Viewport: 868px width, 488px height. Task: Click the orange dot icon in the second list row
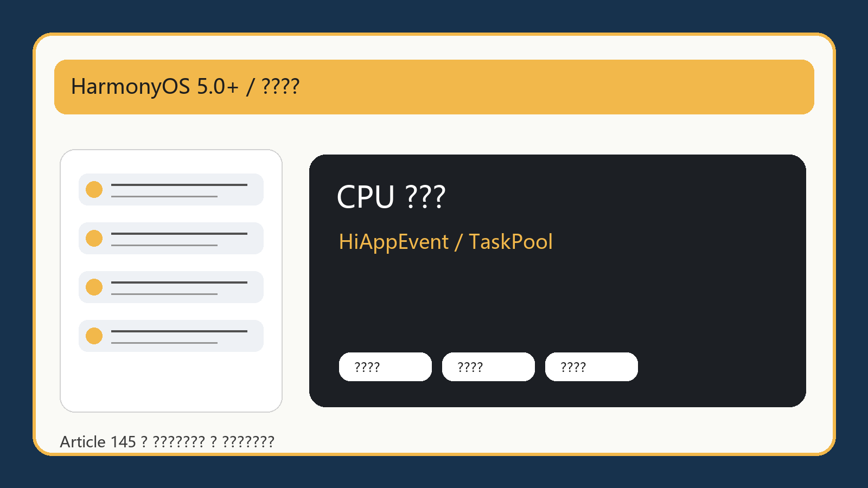click(94, 239)
